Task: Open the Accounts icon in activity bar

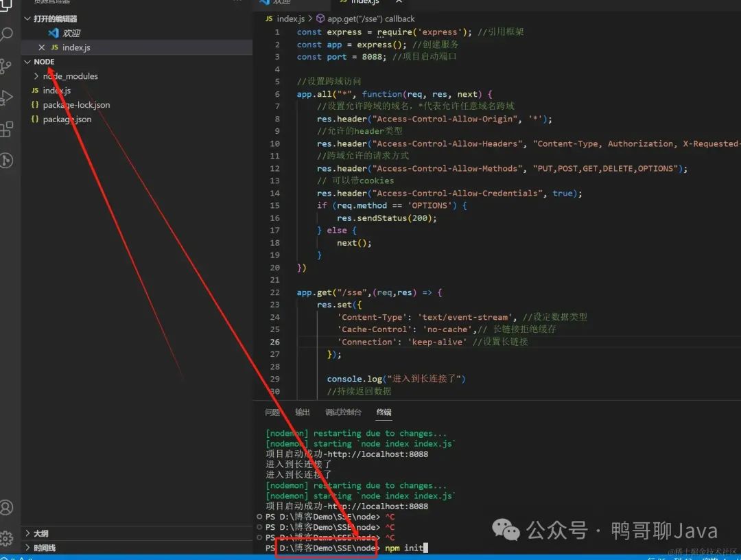Action: pos(6,507)
